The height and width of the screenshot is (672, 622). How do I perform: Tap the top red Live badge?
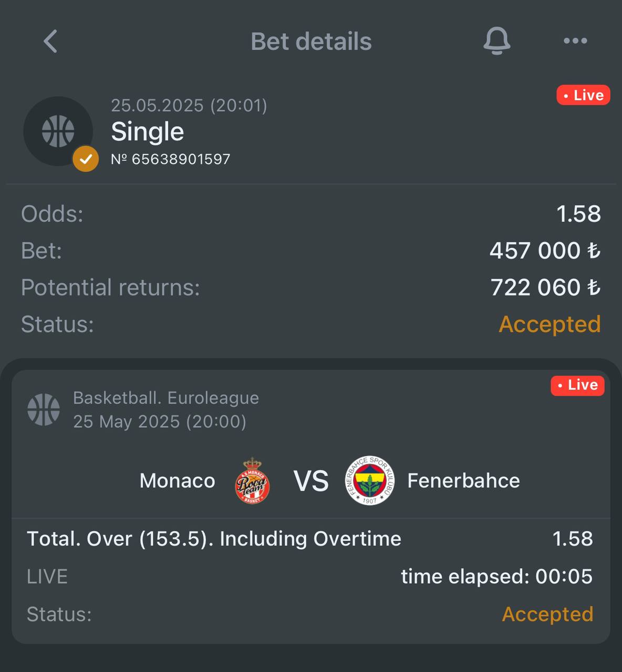583,95
